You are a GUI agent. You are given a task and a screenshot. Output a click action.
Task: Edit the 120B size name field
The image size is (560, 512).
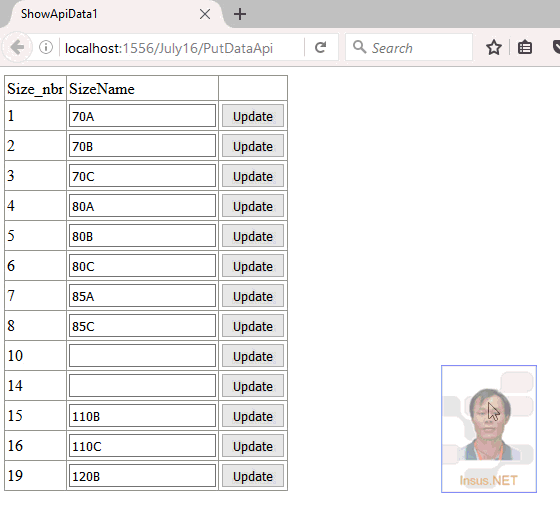(142, 476)
